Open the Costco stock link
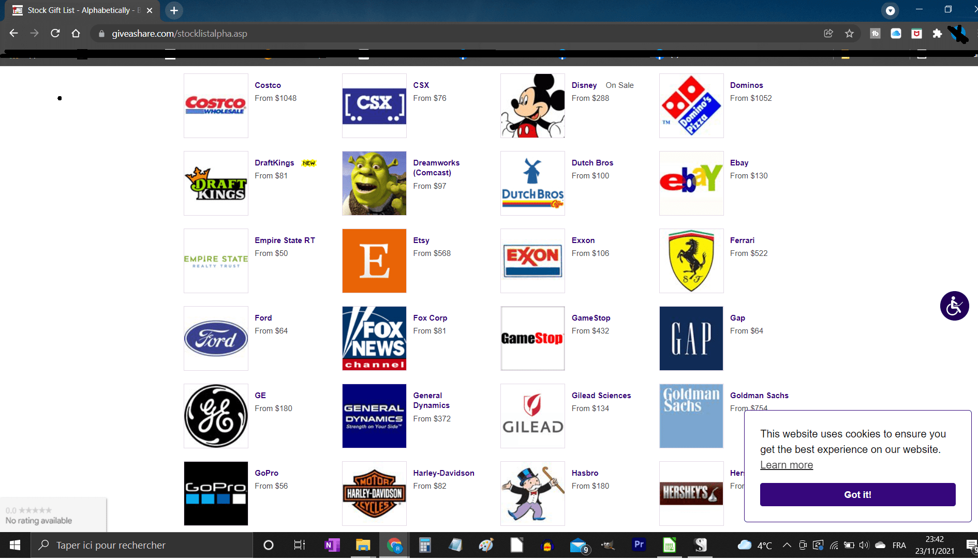 pos(268,85)
